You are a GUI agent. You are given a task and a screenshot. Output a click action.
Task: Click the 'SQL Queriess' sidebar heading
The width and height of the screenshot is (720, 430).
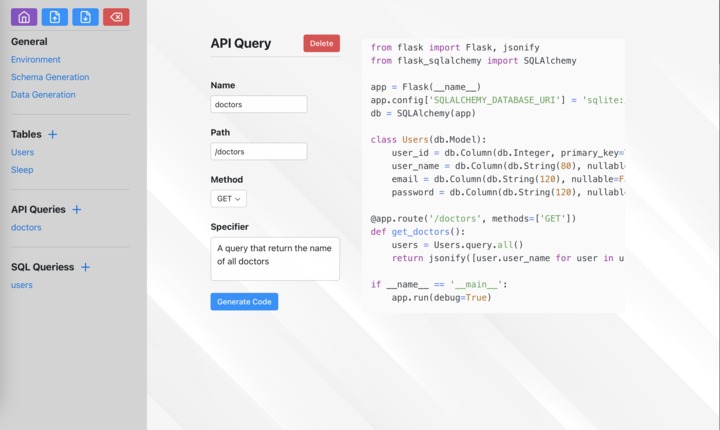(x=42, y=267)
